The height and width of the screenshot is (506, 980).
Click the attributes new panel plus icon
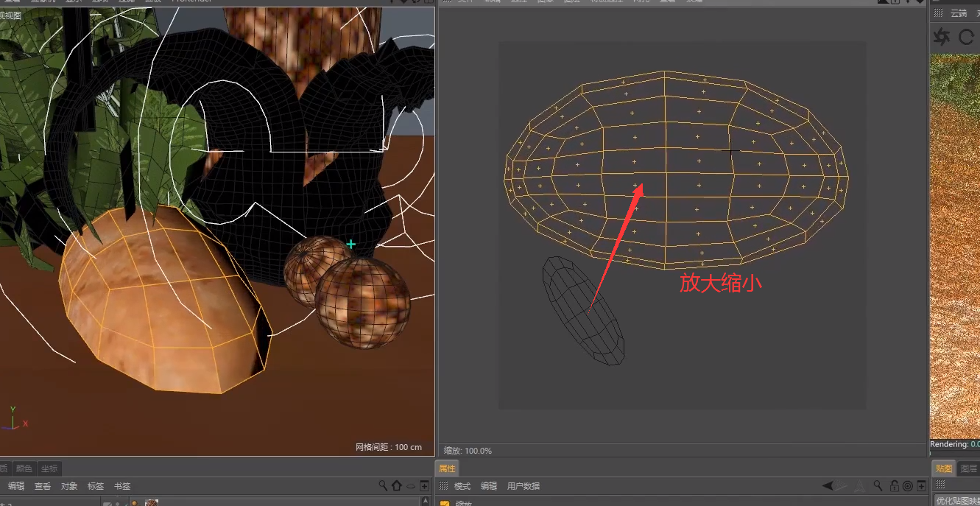921,486
